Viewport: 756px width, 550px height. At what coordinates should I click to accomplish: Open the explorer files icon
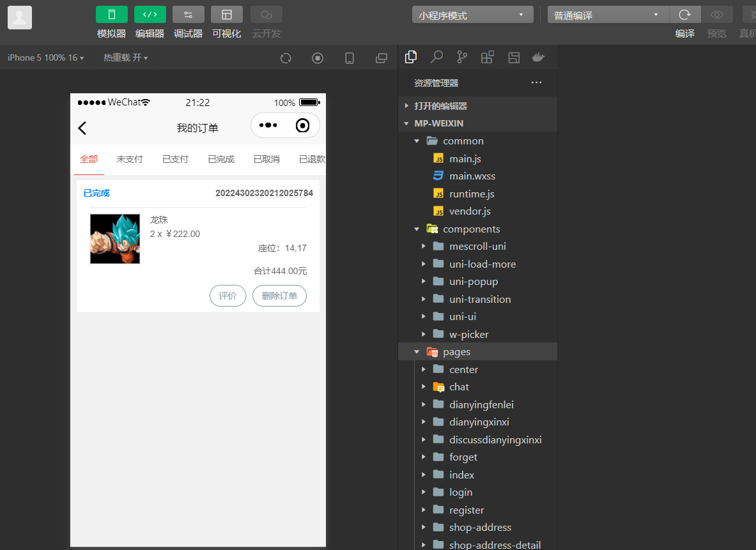(x=411, y=57)
